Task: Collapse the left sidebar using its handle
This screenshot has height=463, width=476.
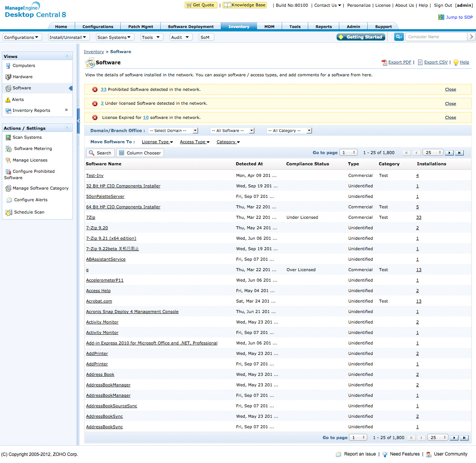Action: pyautogui.click(x=78, y=121)
